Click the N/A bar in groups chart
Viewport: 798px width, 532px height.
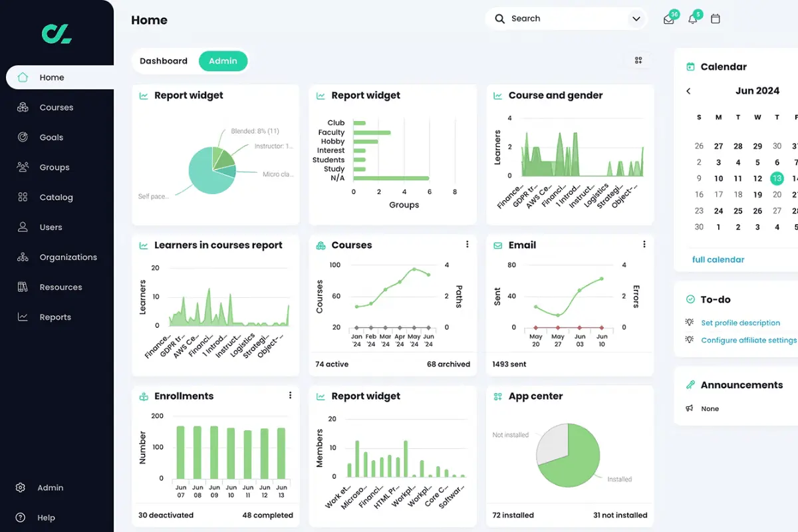(391, 178)
